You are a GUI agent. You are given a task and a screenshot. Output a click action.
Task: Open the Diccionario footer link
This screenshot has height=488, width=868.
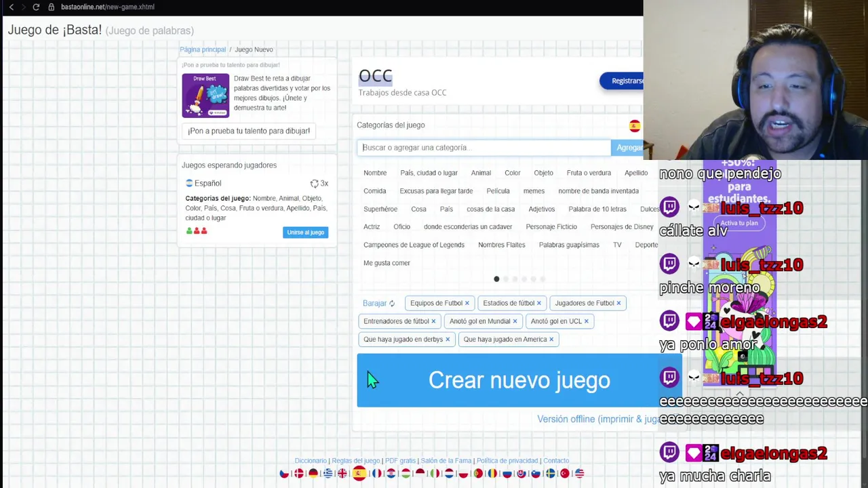311,461
